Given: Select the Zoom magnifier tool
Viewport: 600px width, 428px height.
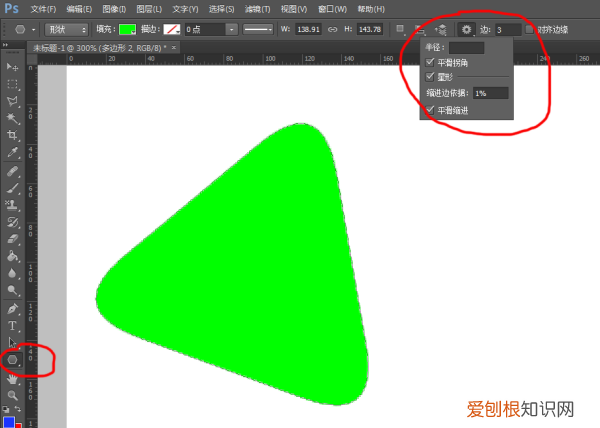Looking at the screenshot, I should pyautogui.click(x=13, y=395).
